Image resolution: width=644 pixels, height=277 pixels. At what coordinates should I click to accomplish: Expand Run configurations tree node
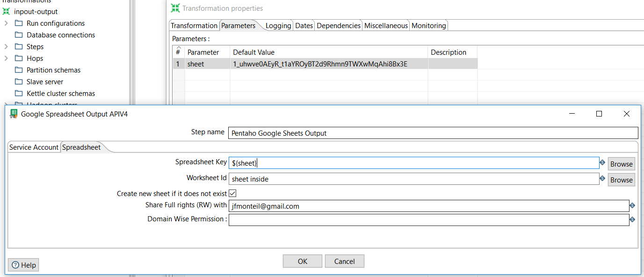[6, 23]
